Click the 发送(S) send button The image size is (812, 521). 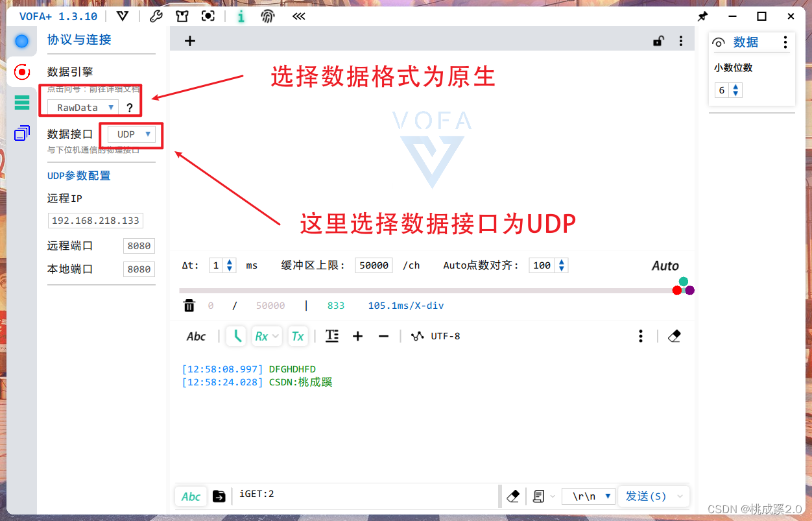(x=646, y=496)
